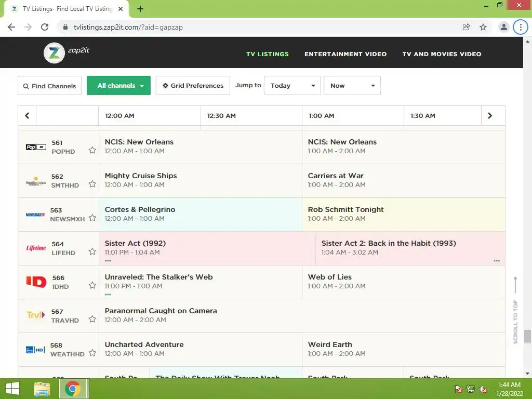Open Entertainment Video nav item

(x=345, y=54)
